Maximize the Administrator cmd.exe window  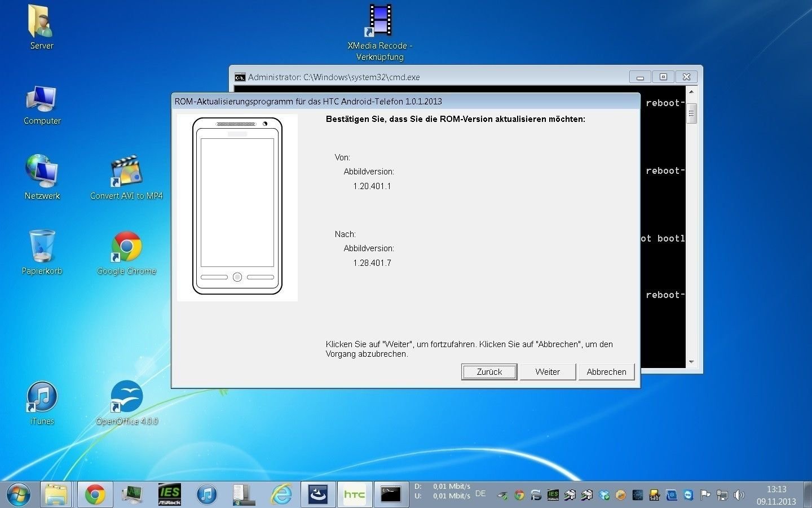coord(663,77)
